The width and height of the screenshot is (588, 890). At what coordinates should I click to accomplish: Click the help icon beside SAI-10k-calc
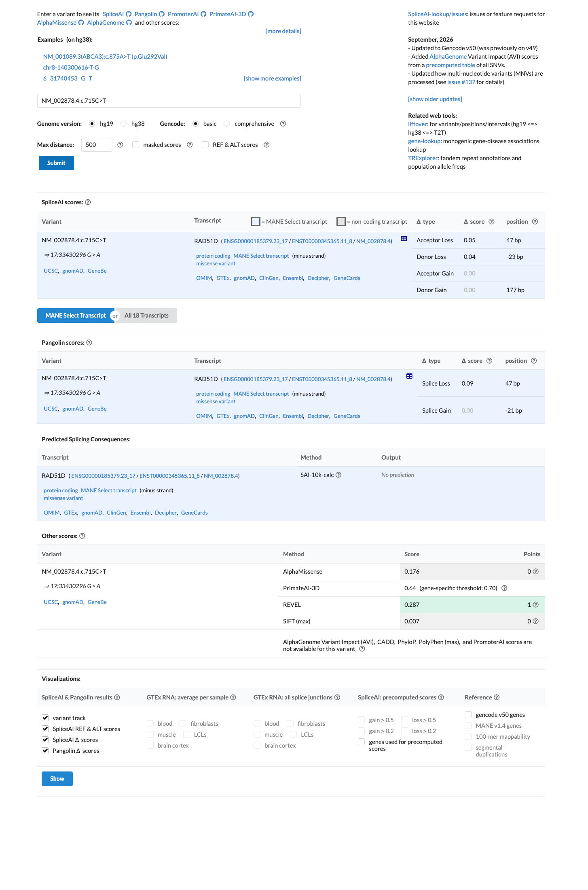[338, 475]
